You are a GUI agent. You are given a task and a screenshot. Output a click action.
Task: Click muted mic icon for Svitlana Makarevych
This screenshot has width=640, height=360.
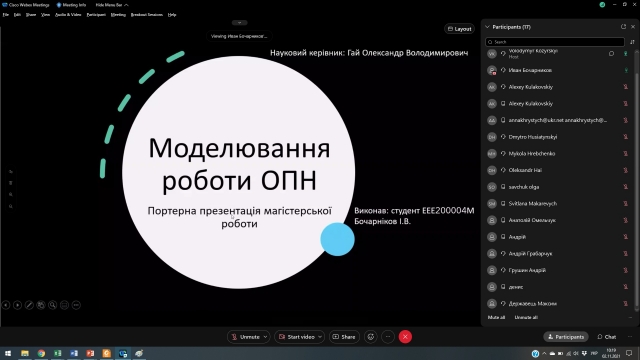[x=625, y=203]
